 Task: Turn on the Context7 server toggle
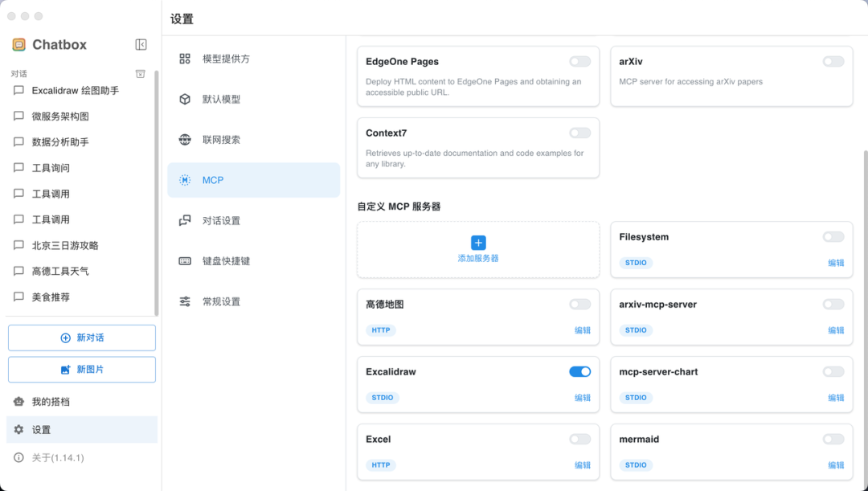(579, 132)
